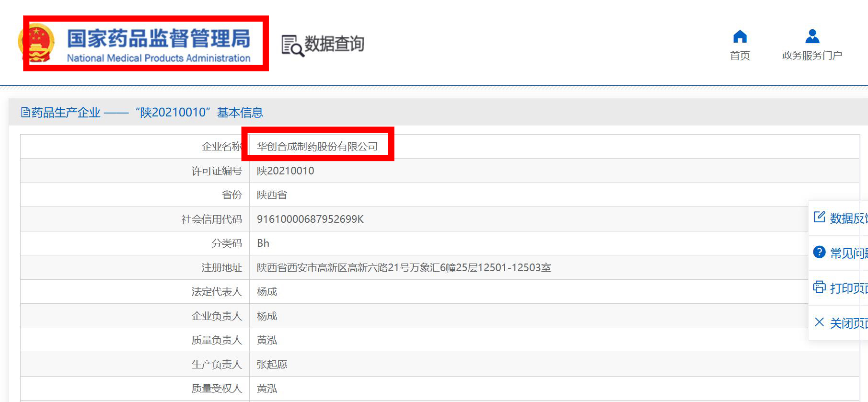This screenshot has height=402, width=868.
Task: Click the 关闭页面 text button
Action: click(x=849, y=323)
